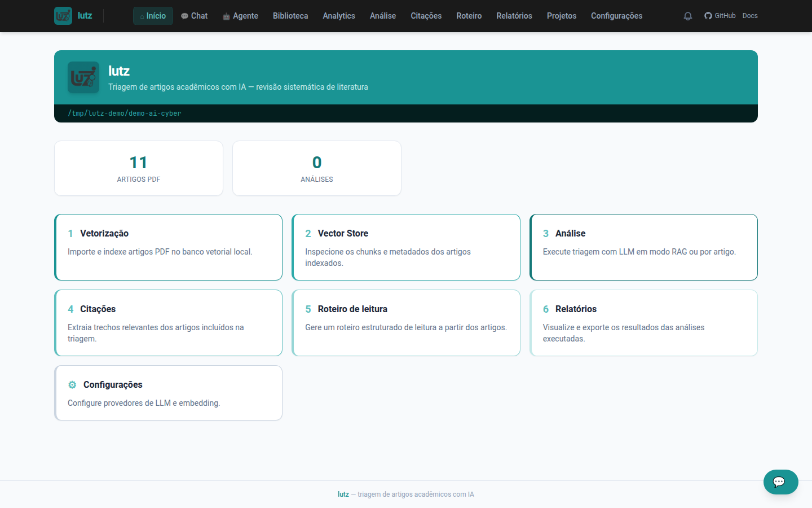Open the Relatórios step card
Viewport: 812px width, 508px height.
click(643, 323)
